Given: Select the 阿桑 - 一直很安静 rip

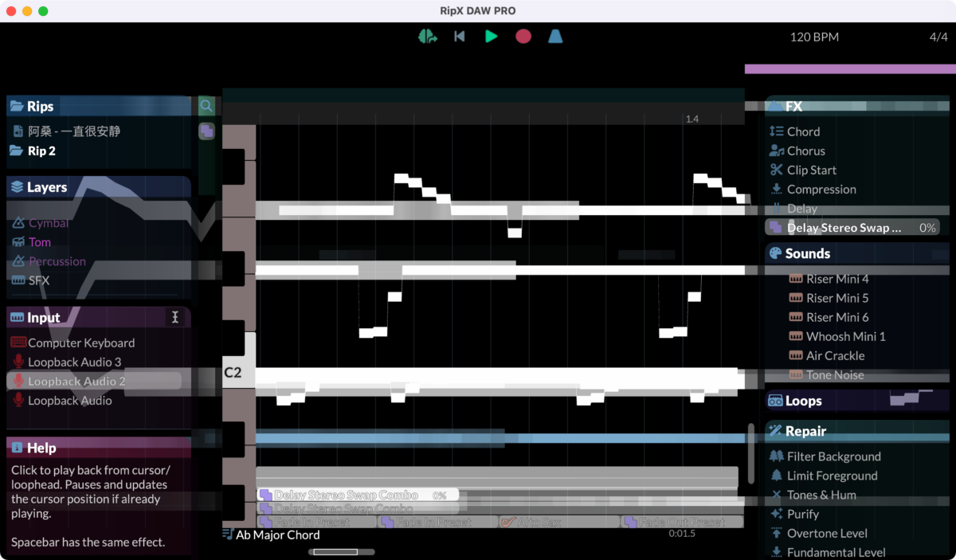Looking at the screenshot, I should click(x=74, y=131).
